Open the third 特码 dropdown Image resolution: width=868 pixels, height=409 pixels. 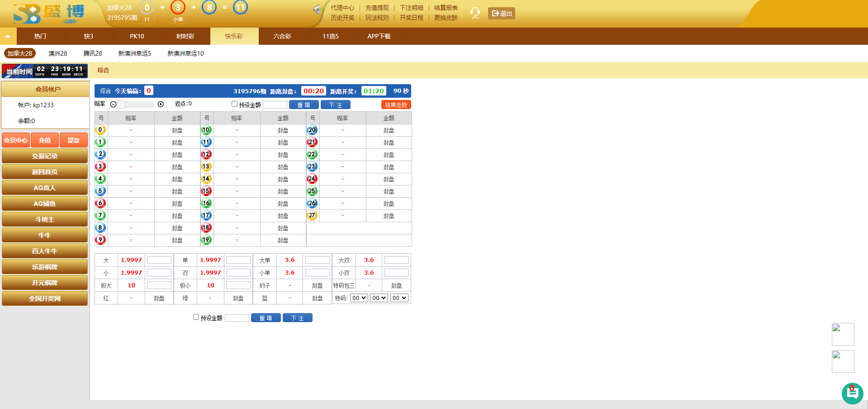pos(399,298)
